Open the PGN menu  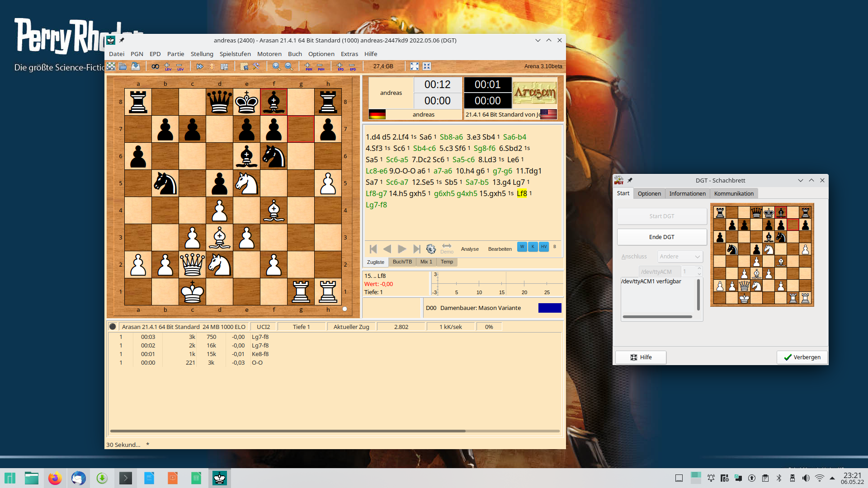click(137, 54)
